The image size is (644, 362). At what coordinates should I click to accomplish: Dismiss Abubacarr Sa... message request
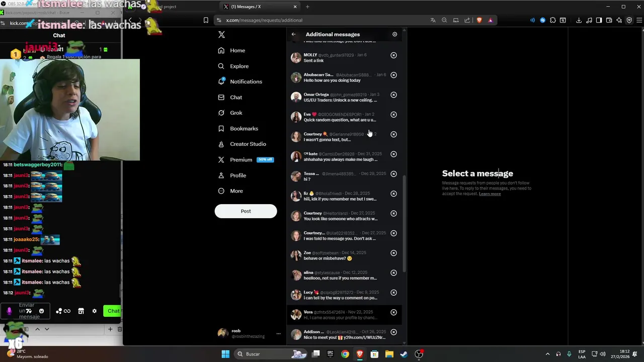[393, 75]
